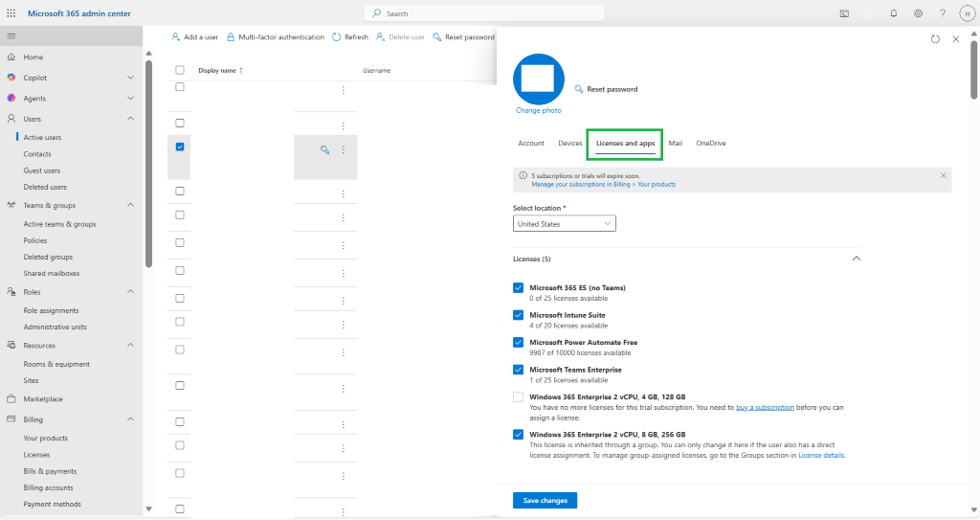Image resolution: width=980 pixels, height=520 pixels.
Task: Open the settings gear icon
Action: tap(918, 13)
